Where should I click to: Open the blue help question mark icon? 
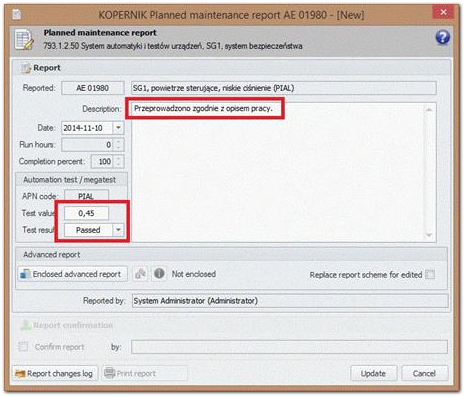442,37
